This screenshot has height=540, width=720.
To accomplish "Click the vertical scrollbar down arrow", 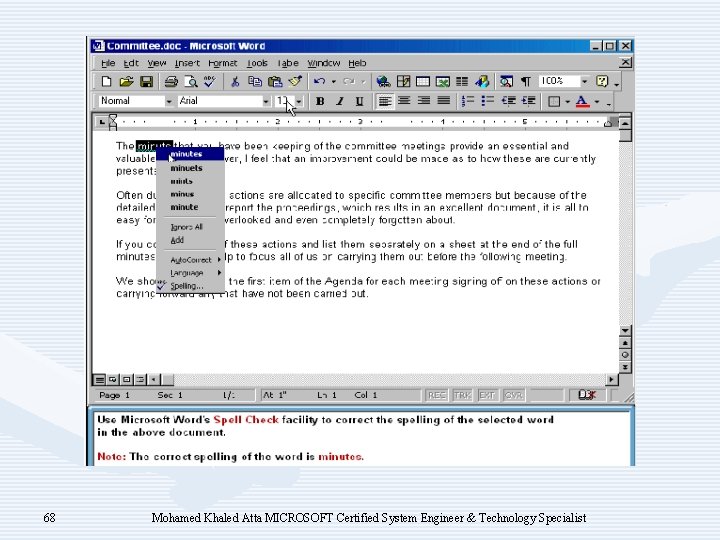I will [624, 331].
